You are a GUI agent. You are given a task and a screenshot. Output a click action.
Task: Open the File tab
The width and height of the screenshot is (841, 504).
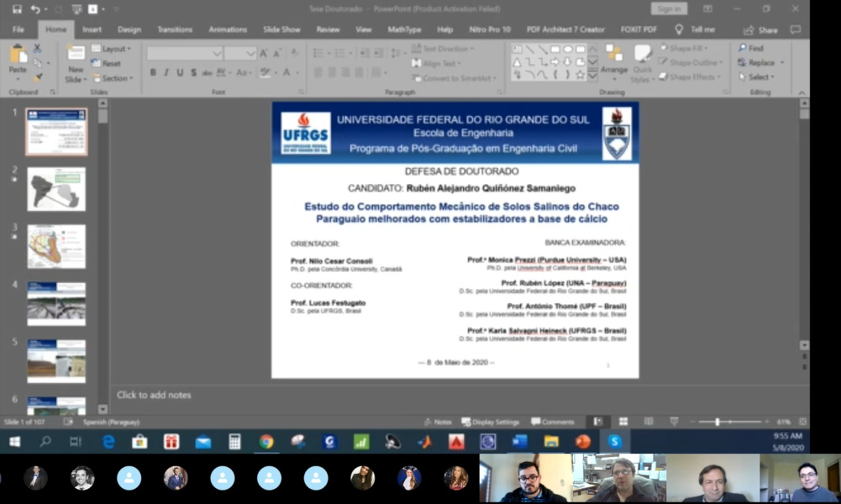tap(18, 30)
